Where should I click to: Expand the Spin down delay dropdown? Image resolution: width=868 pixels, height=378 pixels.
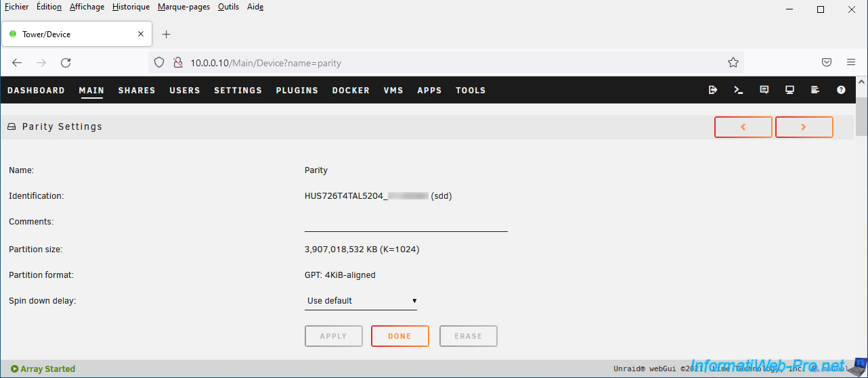pos(362,301)
